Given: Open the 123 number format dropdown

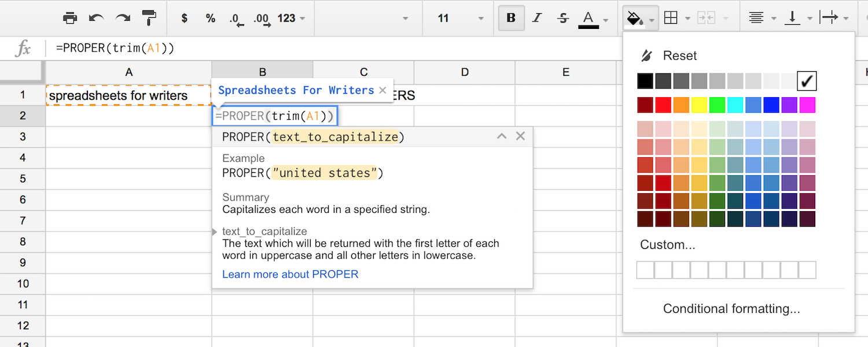Looking at the screenshot, I should tap(291, 19).
